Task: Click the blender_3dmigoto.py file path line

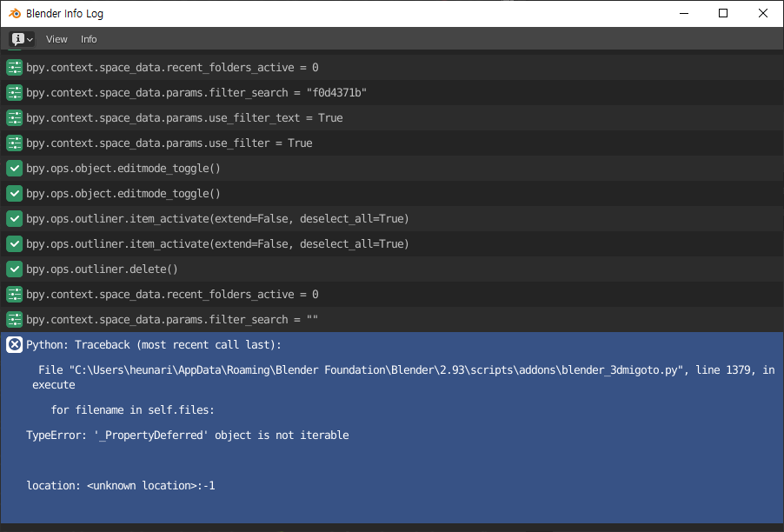Action: click(x=403, y=377)
